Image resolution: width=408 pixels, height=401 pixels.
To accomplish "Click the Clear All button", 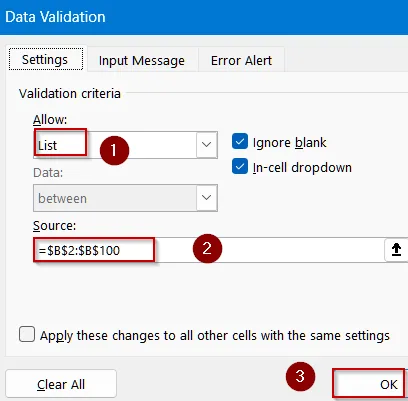I will (x=61, y=384).
